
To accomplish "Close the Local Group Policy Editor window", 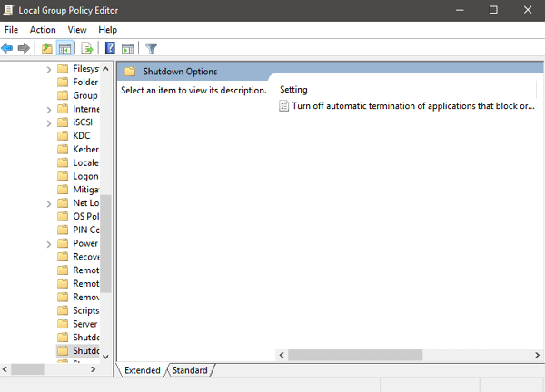I will pyautogui.click(x=527, y=10).
